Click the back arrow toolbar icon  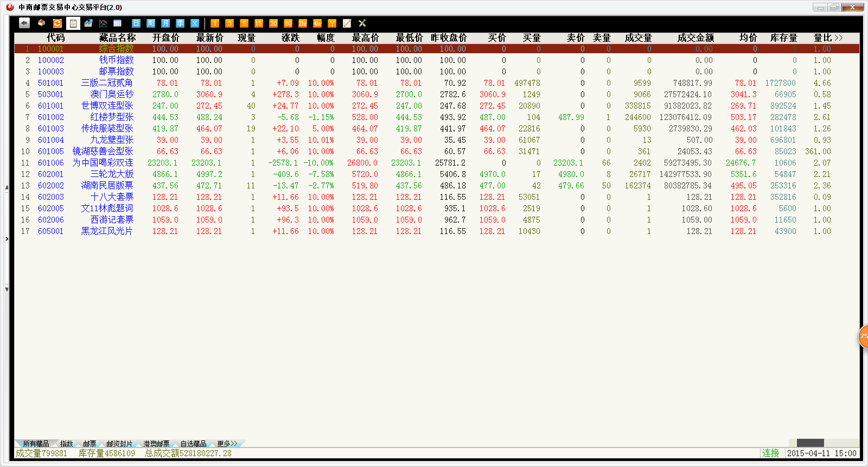[24, 23]
